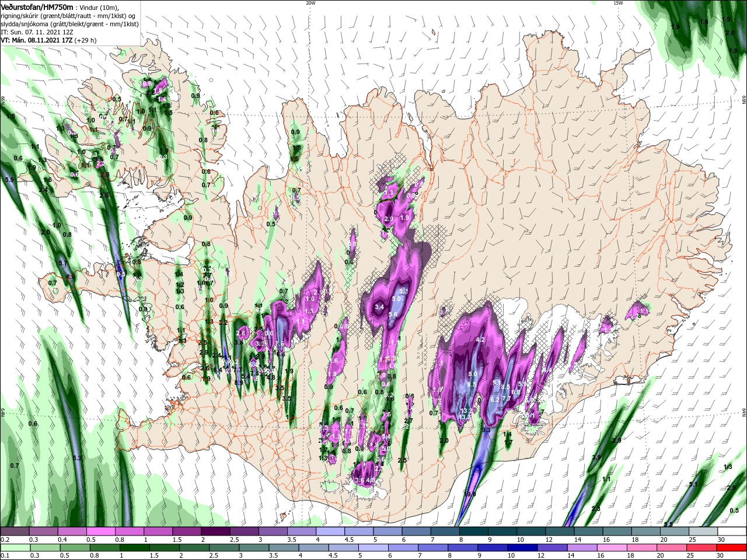Click the "IT: Sun. 07. 11. 2021 12Z" line

[x=38, y=32]
